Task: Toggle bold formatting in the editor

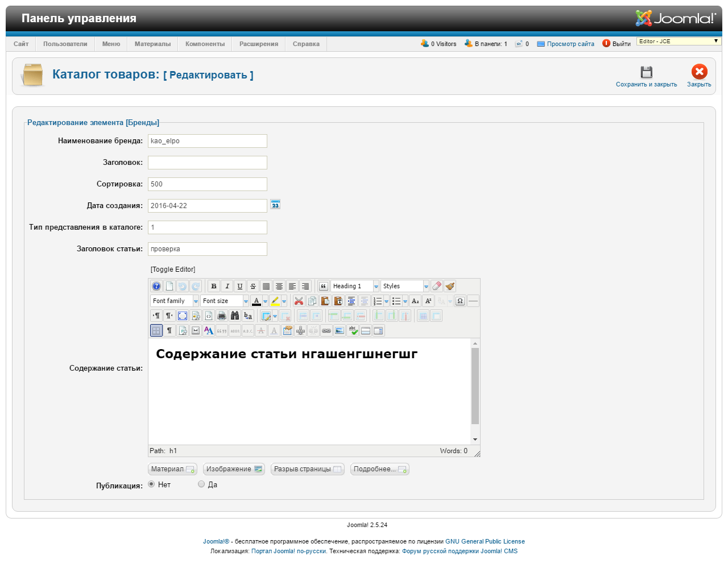Action: click(214, 286)
